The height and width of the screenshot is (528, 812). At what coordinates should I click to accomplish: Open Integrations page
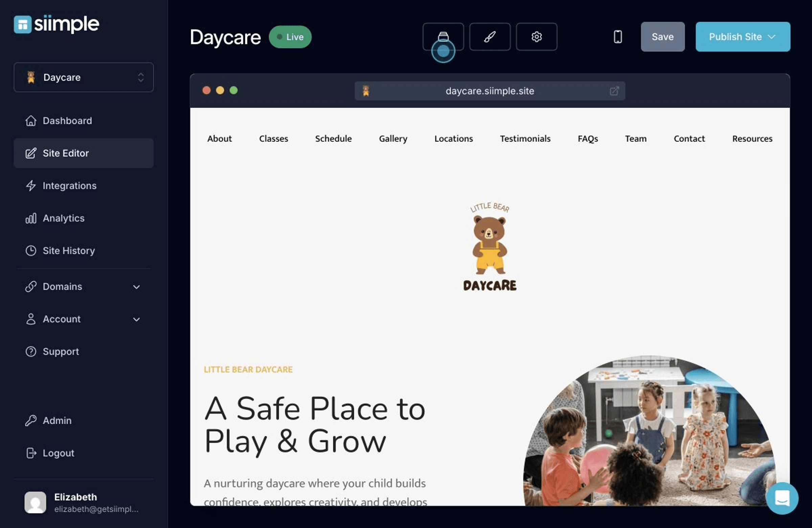click(x=84, y=185)
